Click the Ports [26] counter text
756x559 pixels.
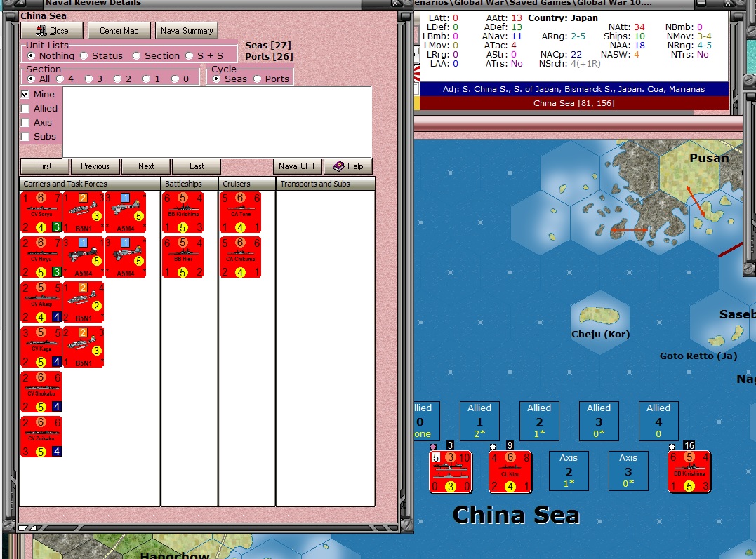pyautogui.click(x=269, y=56)
